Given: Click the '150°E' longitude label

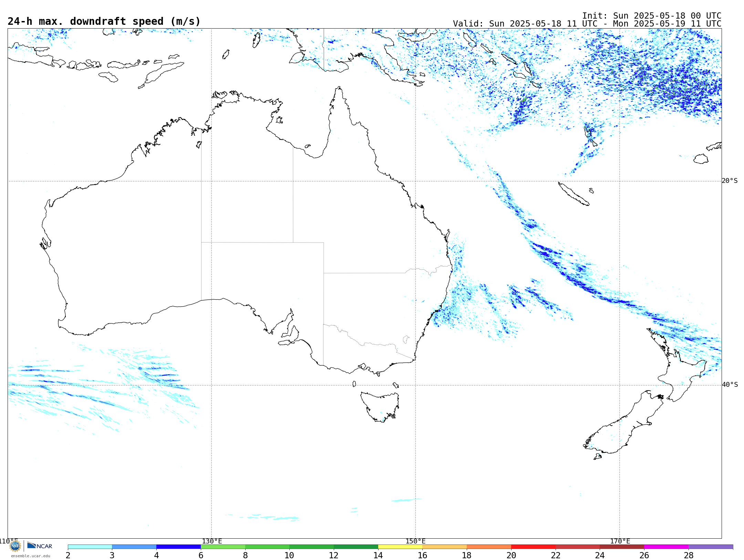Looking at the screenshot, I should pos(415,541).
